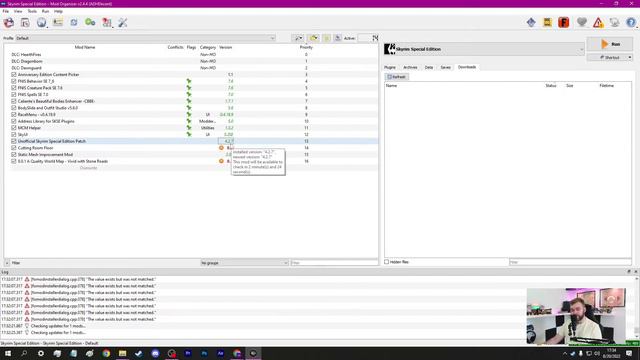Open the Notifications warning triangle icon
640x360 pixels.
coord(598,22)
